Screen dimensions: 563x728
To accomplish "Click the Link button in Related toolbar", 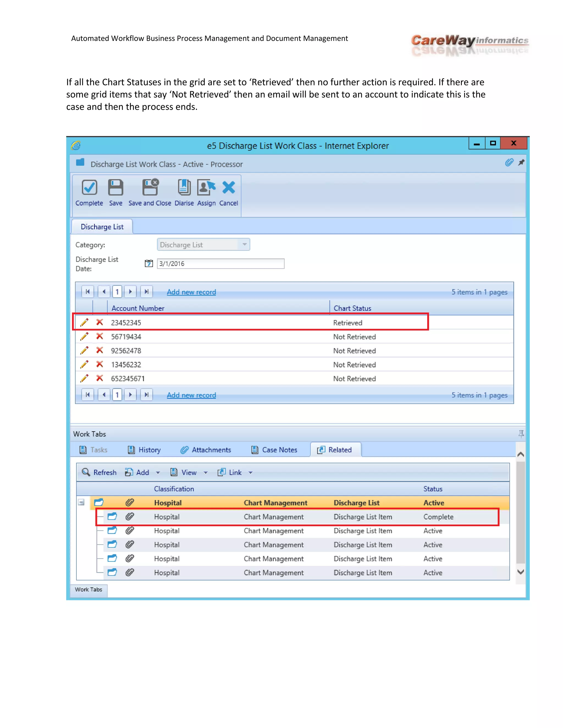I will 230,472.
